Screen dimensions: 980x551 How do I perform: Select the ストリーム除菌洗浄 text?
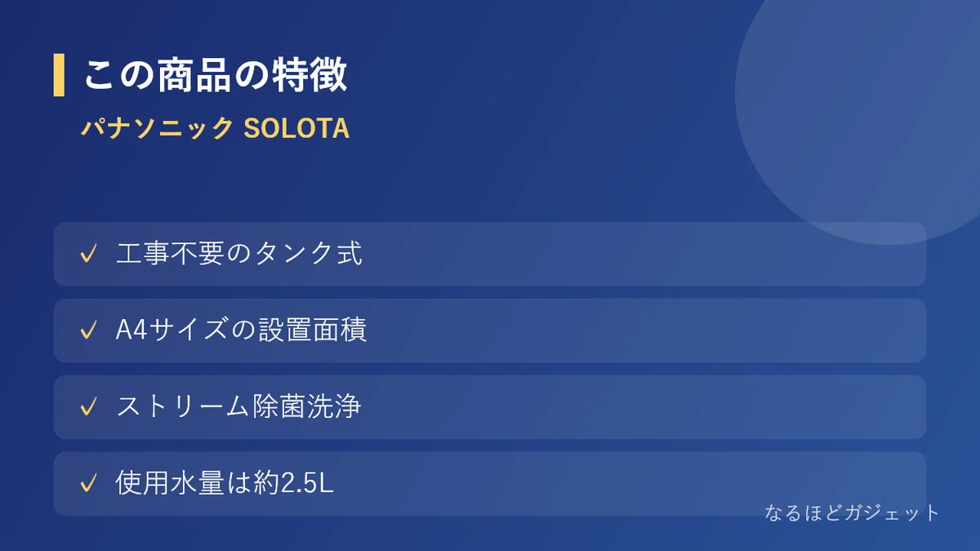click(x=239, y=407)
